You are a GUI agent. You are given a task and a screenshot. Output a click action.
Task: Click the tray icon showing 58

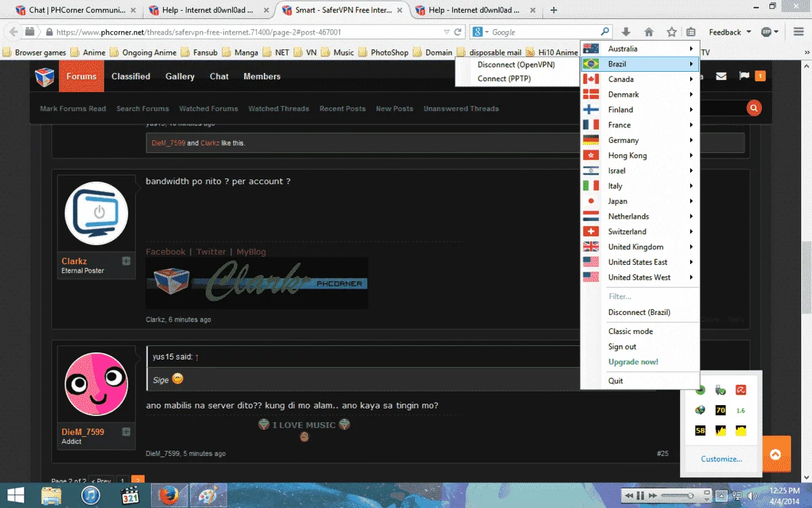(x=700, y=431)
